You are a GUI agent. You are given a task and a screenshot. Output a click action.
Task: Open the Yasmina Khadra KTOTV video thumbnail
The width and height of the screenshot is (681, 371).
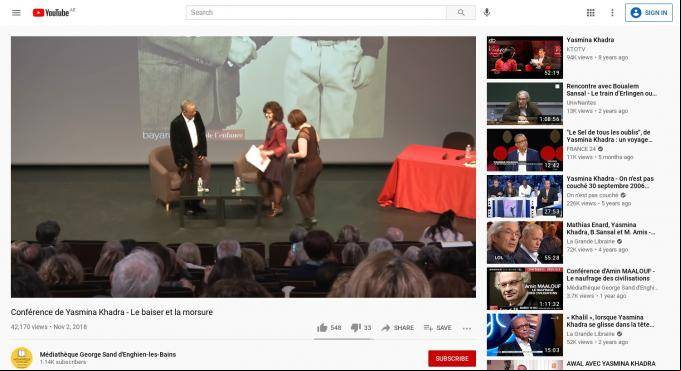coord(525,57)
